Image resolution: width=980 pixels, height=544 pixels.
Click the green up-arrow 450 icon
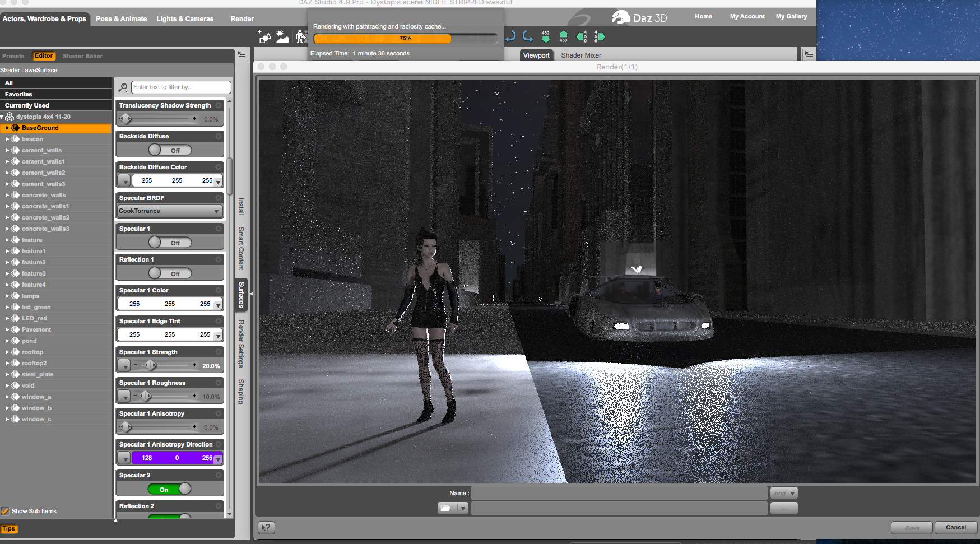pyautogui.click(x=564, y=37)
